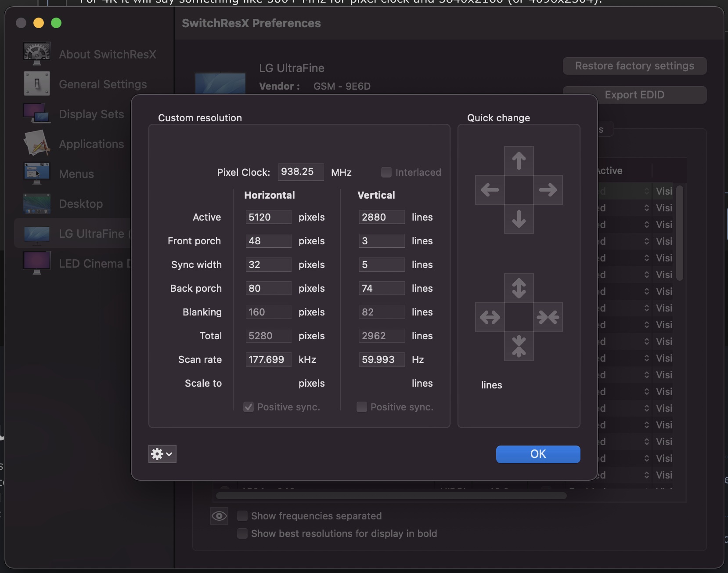Open the second row's Active status stepper
Screen dimensions: 728x573
(x=647, y=208)
